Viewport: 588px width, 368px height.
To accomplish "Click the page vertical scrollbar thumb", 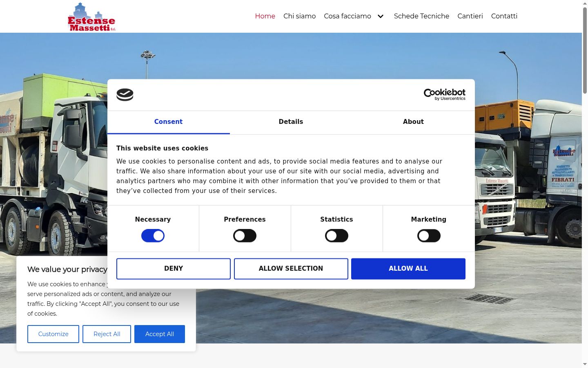I will point(585,50).
